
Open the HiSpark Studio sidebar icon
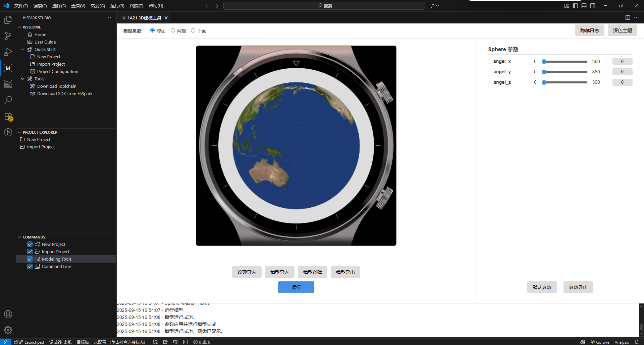[x=8, y=68]
